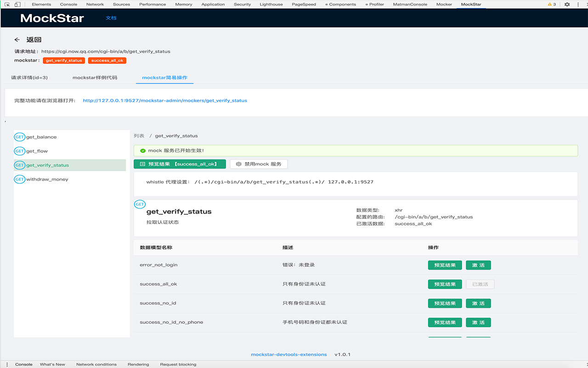The image size is (588, 368).
Task: Open the 127.0.0.1:9527 mockstar-admin link
Action: point(165,100)
